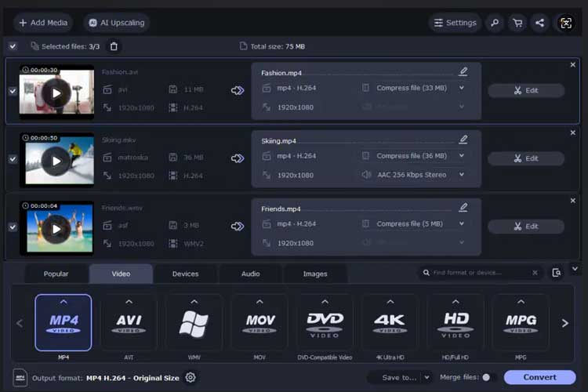This screenshot has height=392, width=588.
Task: Open the Save to dropdown arrow
Action: coord(426,377)
